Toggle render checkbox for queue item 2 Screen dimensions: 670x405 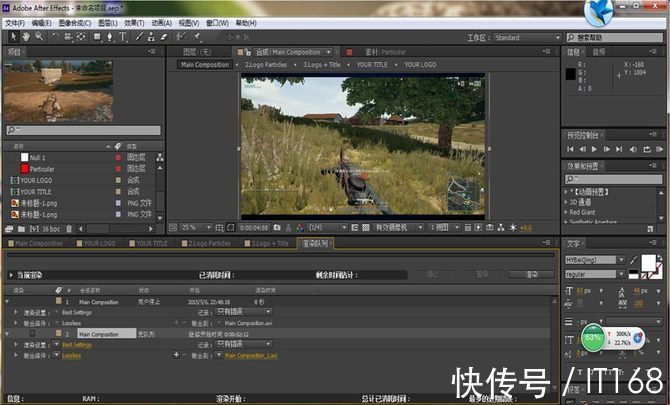coord(32,334)
